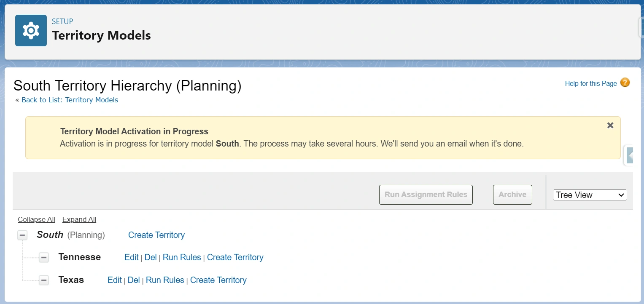Run Rules for Texas territory
644x304 pixels.
point(165,280)
